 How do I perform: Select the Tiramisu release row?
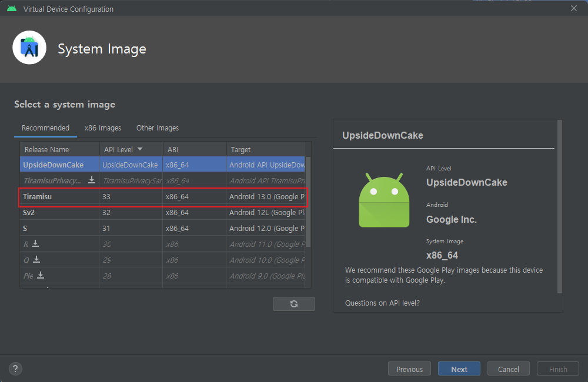162,196
